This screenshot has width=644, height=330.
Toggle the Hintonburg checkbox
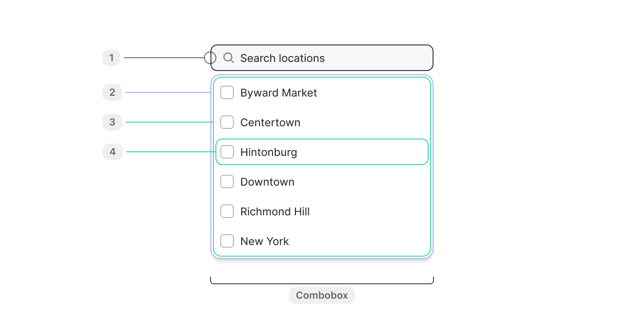pos(227,152)
